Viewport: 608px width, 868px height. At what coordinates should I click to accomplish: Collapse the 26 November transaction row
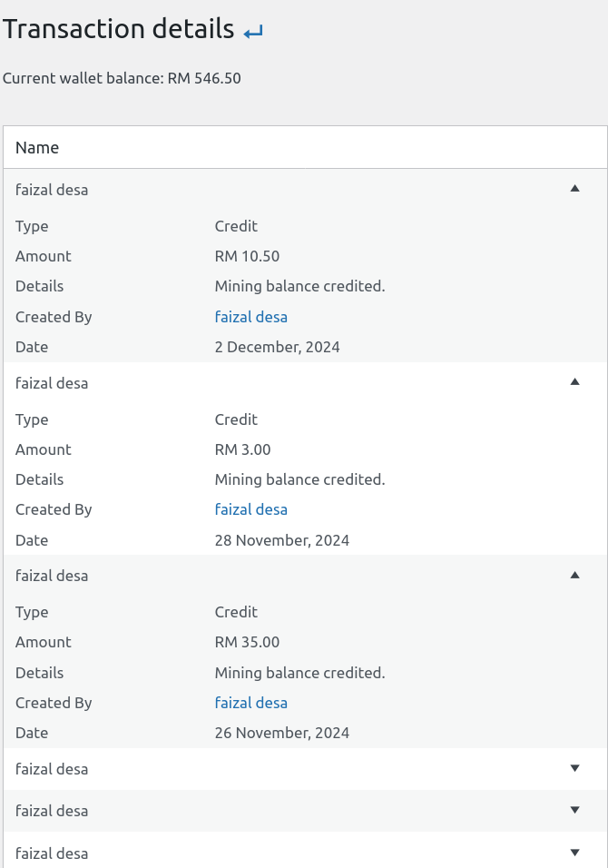coord(574,575)
